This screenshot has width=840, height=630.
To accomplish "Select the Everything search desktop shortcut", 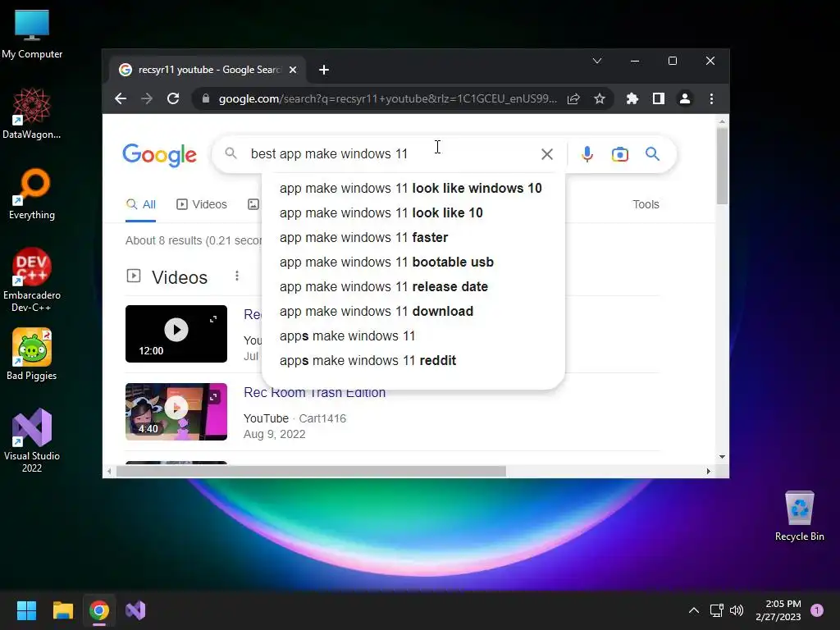I will [x=32, y=194].
